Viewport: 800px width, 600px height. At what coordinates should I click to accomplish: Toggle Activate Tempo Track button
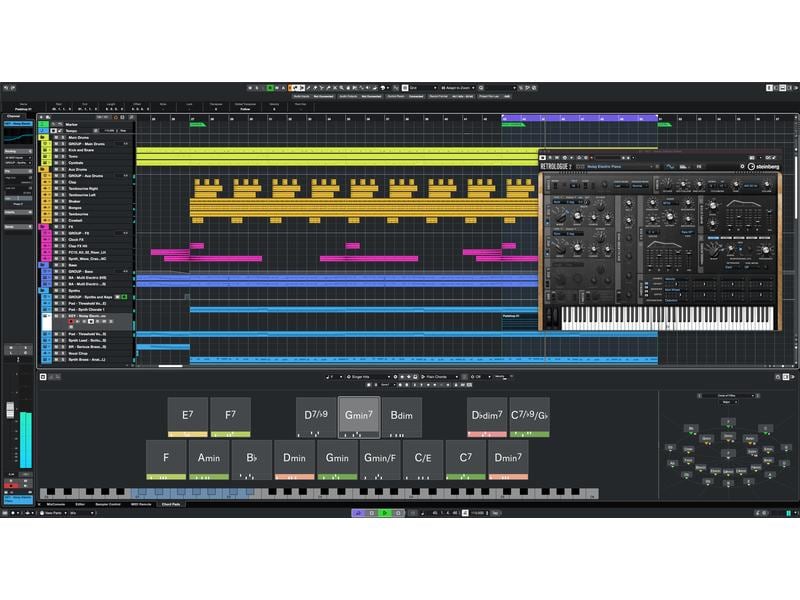click(54, 131)
